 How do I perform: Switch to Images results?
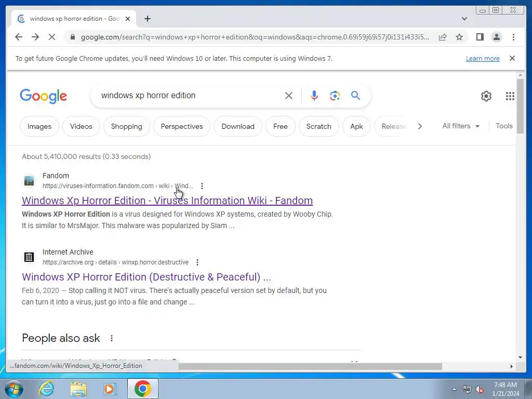(39, 126)
